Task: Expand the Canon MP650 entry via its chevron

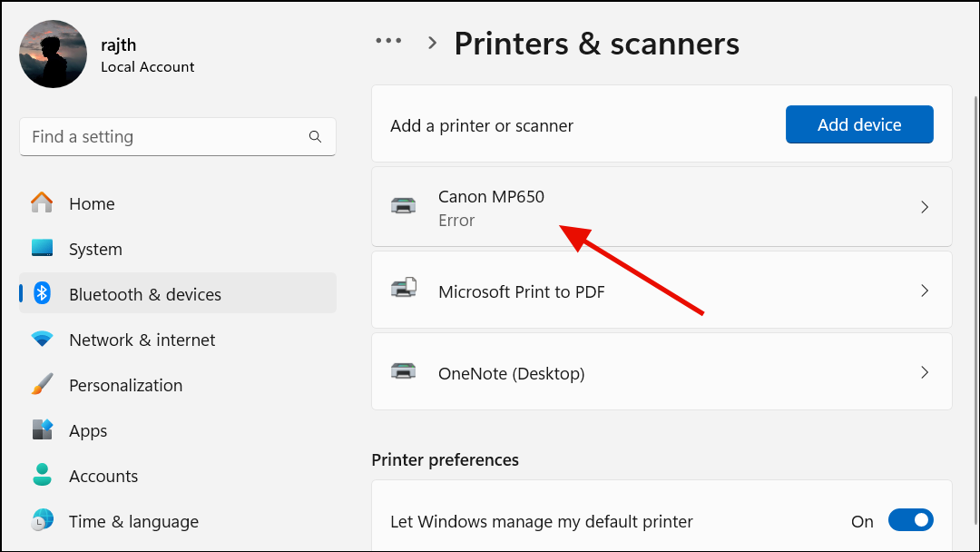Action: click(925, 206)
